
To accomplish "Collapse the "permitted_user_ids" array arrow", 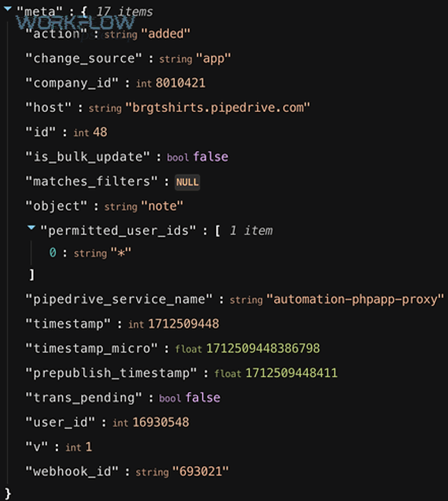I will pyautogui.click(x=31, y=228).
